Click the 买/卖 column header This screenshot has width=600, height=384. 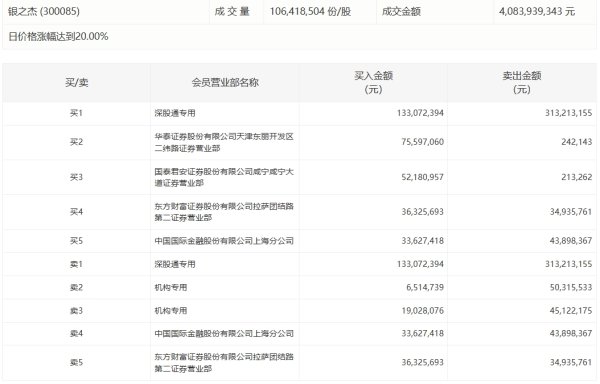[x=77, y=83]
